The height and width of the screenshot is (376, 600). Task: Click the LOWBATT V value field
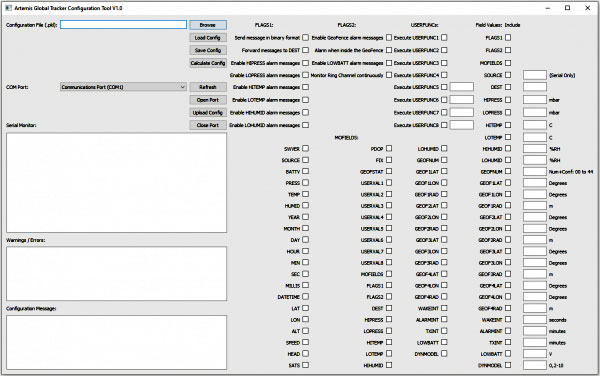pos(535,354)
